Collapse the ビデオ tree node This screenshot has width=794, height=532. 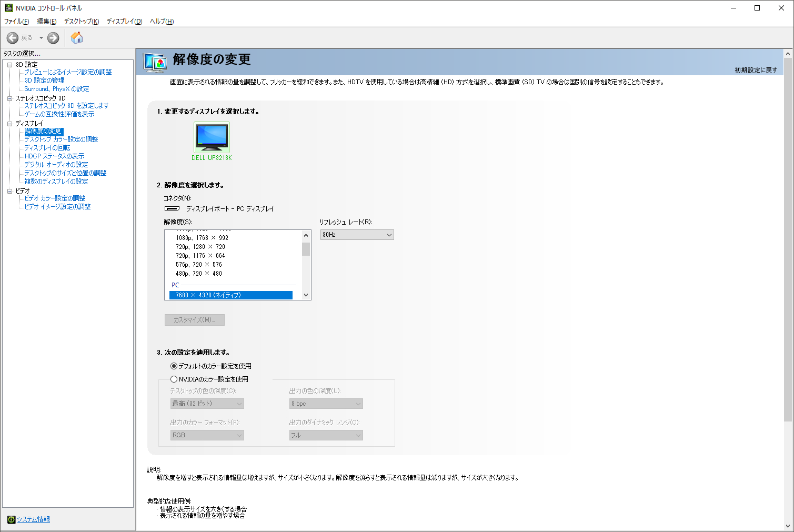click(10, 191)
